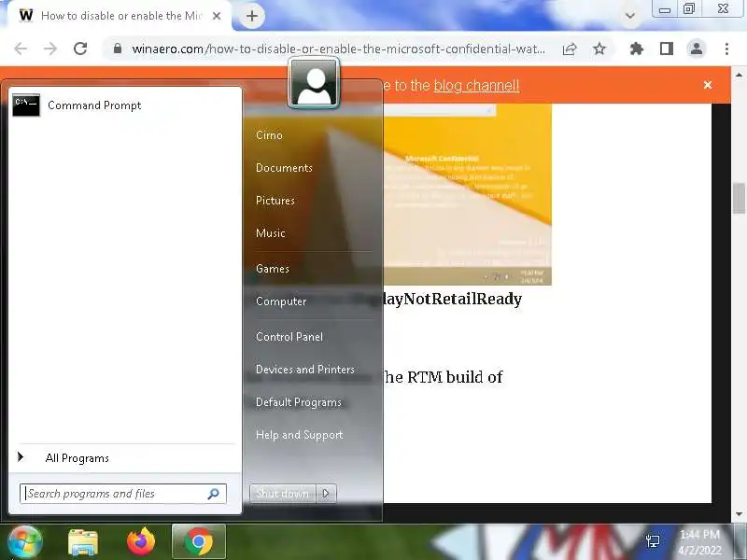747x560 pixels.
Task: Click the search magnifier icon
Action: pyautogui.click(x=214, y=494)
